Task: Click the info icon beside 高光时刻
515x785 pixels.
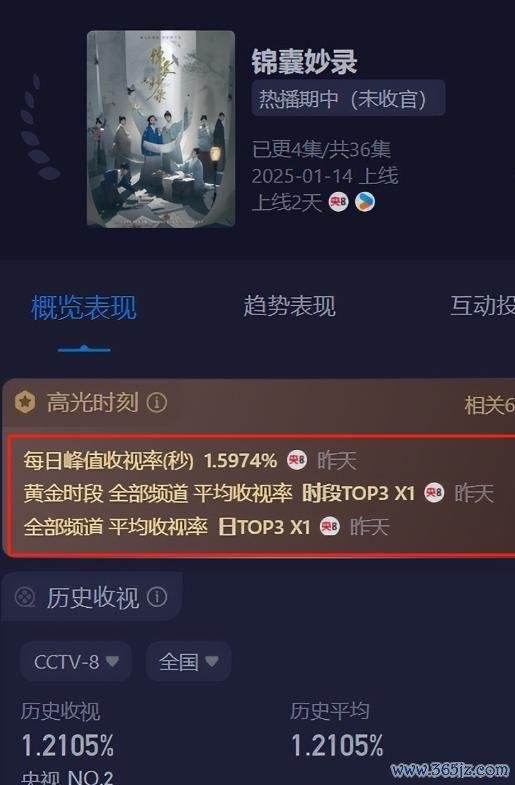Action: coord(157,403)
